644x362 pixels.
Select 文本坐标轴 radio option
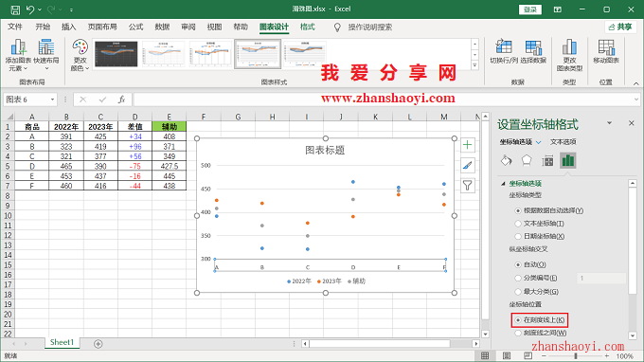518,224
